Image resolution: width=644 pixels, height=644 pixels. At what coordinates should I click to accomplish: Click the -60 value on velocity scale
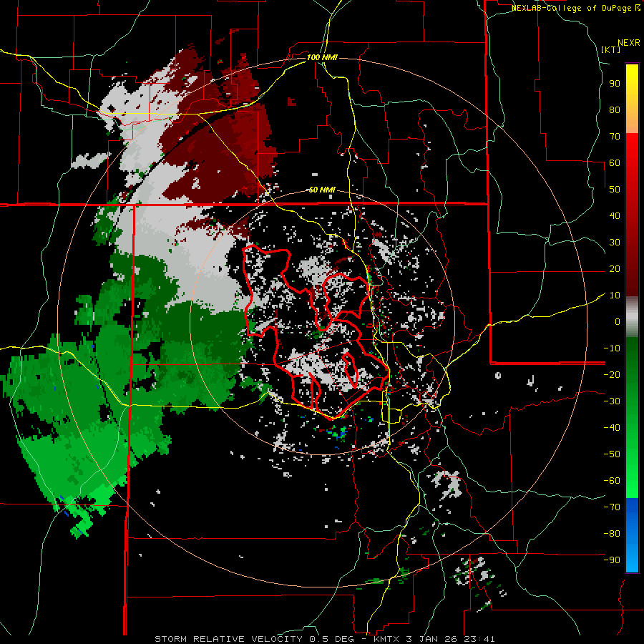[x=612, y=481]
